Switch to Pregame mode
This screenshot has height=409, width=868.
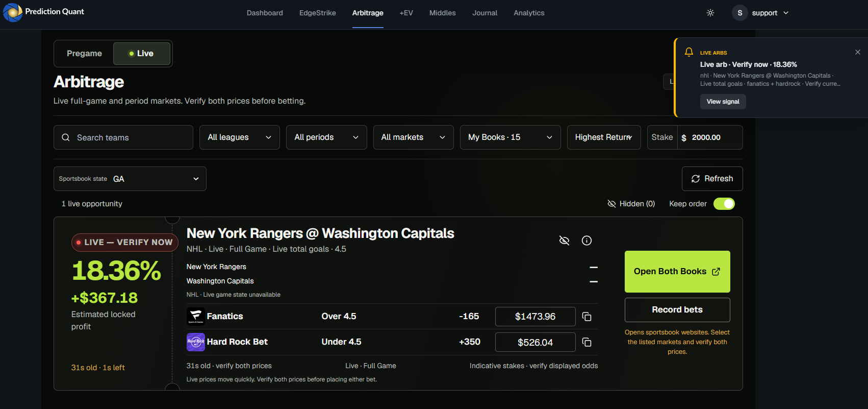[84, 54]
